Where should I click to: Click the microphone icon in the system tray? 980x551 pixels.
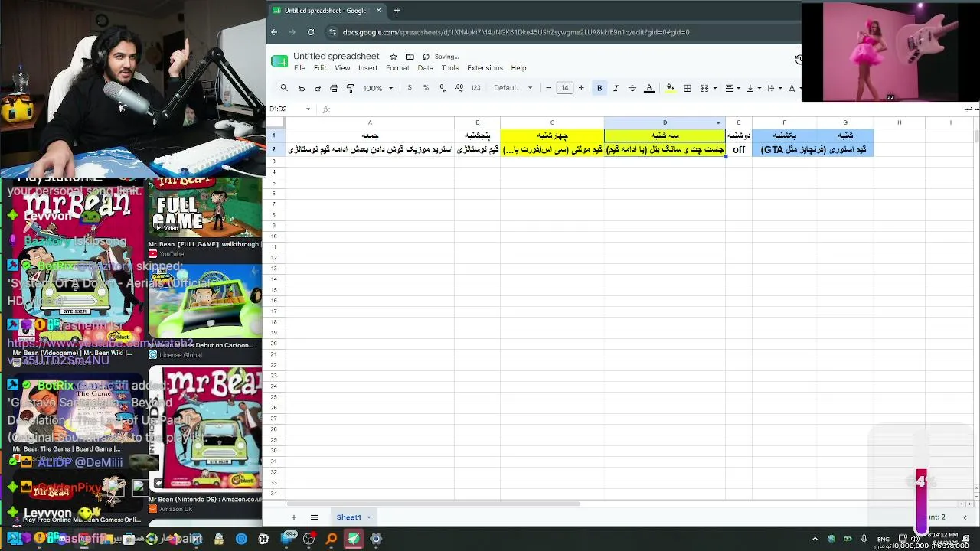click(864, 539)
